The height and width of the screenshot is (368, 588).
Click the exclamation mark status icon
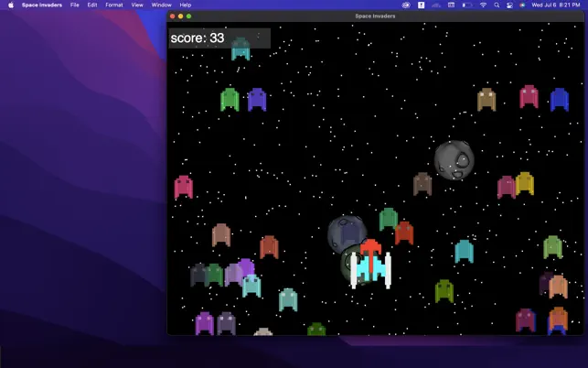tap(422, 5)
